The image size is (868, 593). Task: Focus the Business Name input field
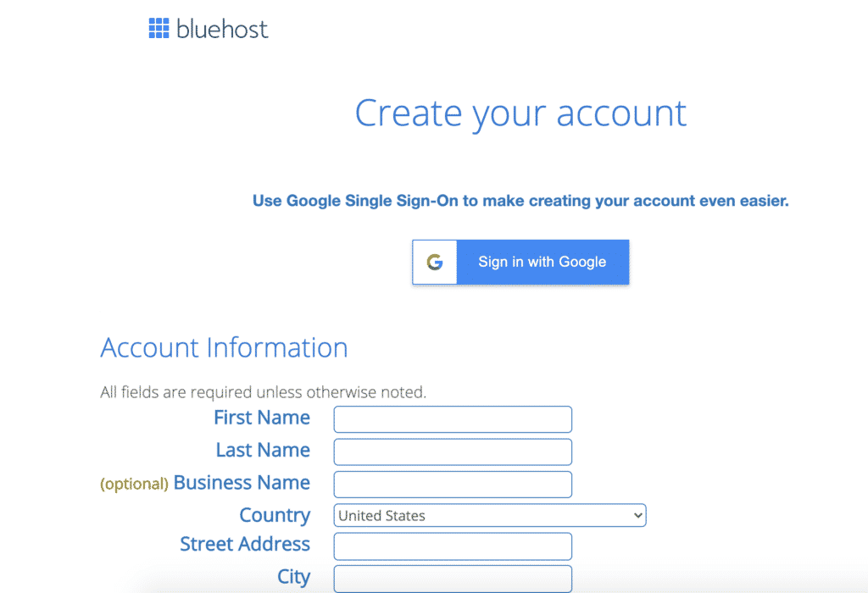point(453,485)
